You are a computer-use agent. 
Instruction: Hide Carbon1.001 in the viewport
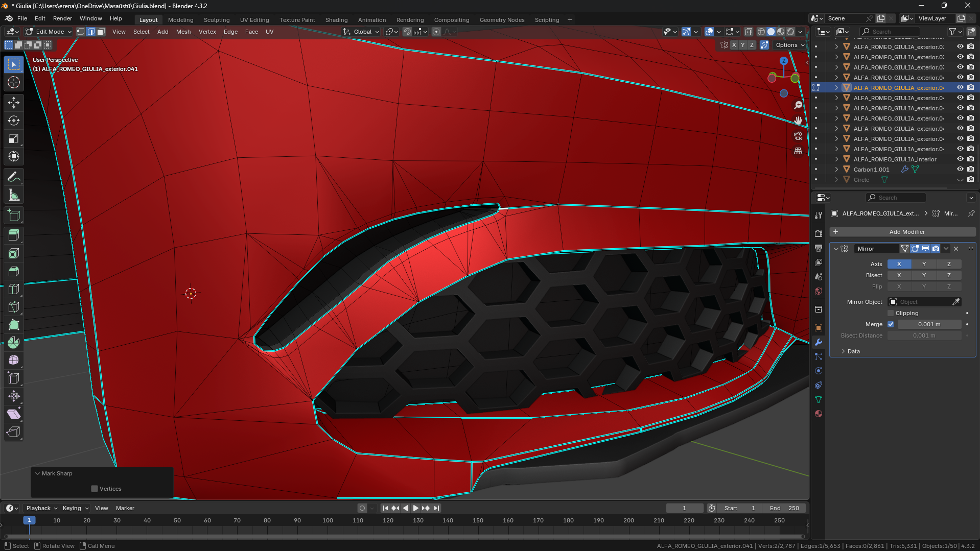coord(960,170)
